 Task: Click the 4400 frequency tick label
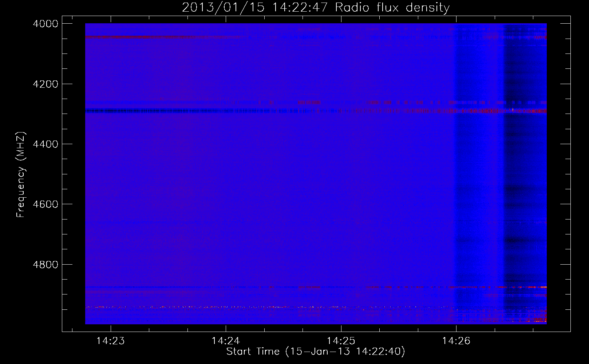pos(46,144)
